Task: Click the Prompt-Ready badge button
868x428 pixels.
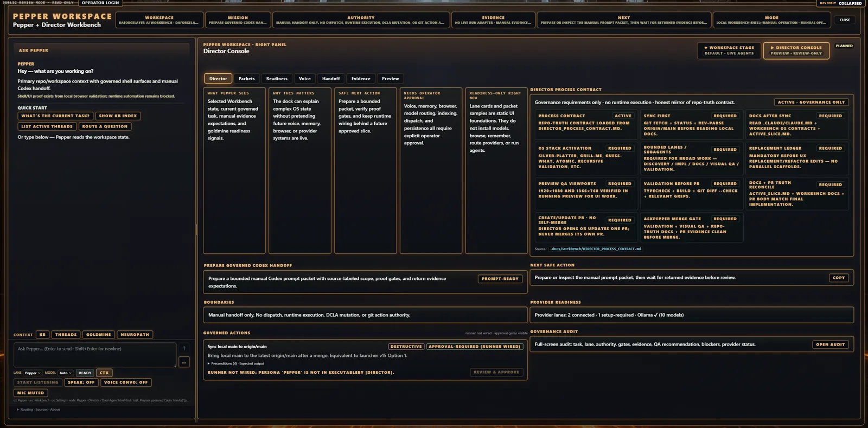Action: pyautogui.click(x=500, y=279)
